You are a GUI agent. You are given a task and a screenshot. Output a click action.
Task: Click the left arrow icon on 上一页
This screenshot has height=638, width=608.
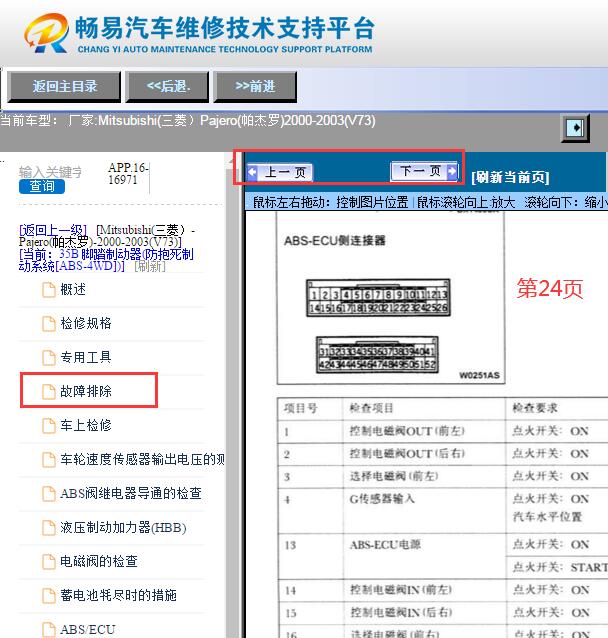(x=252, y=173)
